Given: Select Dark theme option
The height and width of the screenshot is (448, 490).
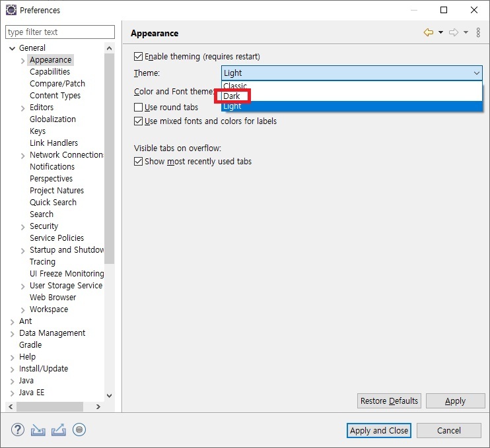Looking at the screenshot, I should click(x=352, y=96).
